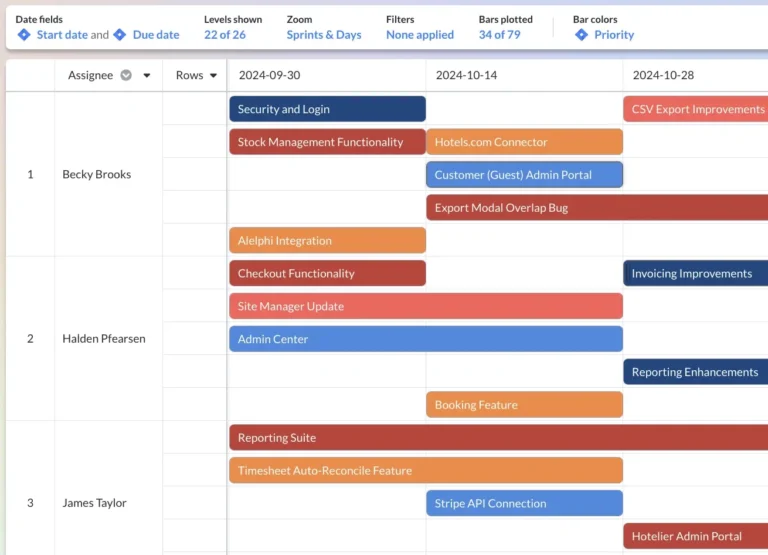Click row number 1

[30, 174]
